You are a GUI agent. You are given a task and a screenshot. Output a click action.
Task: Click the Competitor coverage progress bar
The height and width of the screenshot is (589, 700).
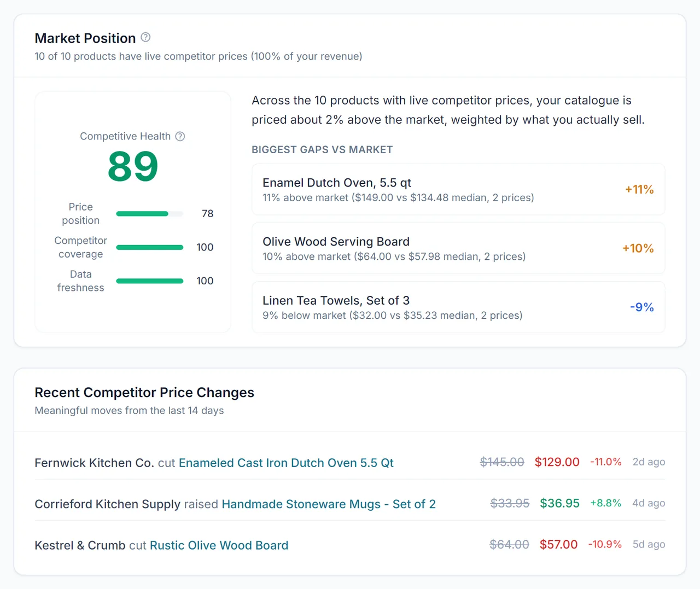point(149,247)
